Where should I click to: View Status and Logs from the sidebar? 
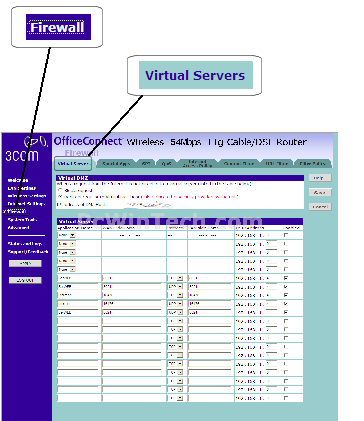(25, 244)
